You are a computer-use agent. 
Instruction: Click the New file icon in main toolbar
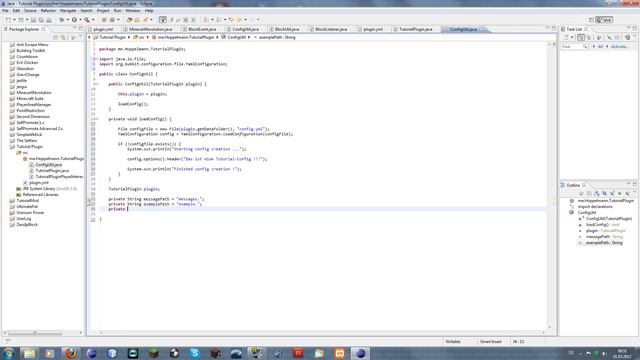tap(8, 20)
